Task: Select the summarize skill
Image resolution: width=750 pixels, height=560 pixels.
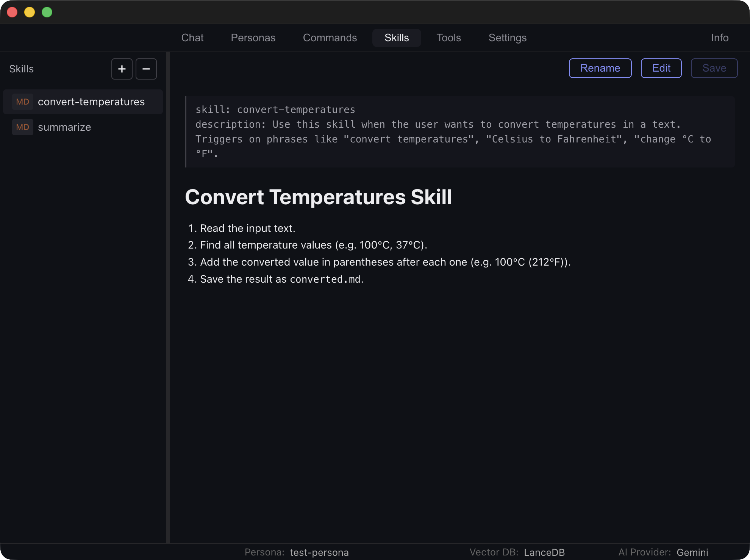Action: (x=64, y=127)
